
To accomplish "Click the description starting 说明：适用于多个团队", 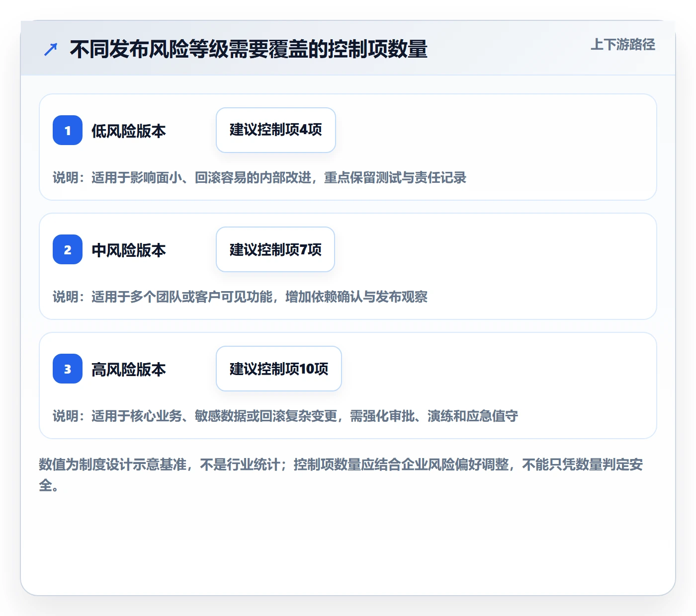I will coord(240,297).
